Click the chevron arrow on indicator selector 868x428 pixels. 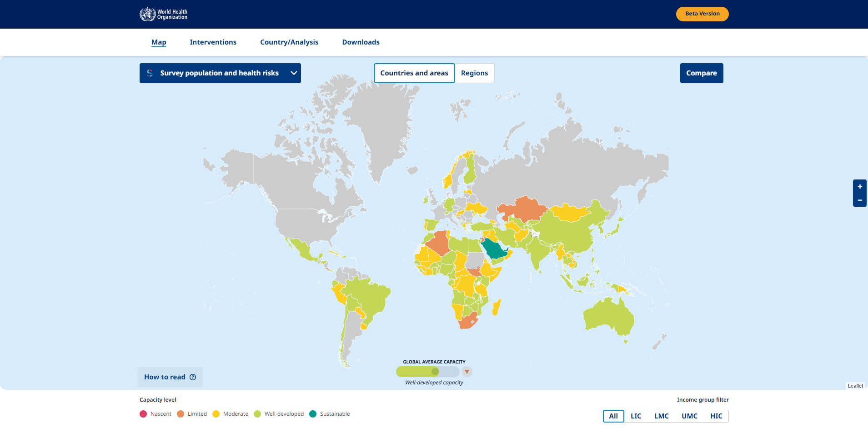pos(294,73)
